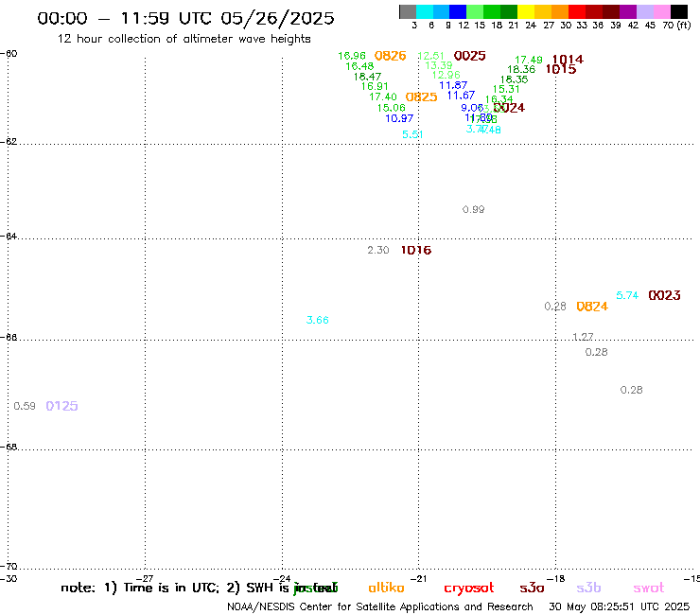700x615 pixels.
Task: Click the maroon time label 1015
Action: tap(561, 69)
